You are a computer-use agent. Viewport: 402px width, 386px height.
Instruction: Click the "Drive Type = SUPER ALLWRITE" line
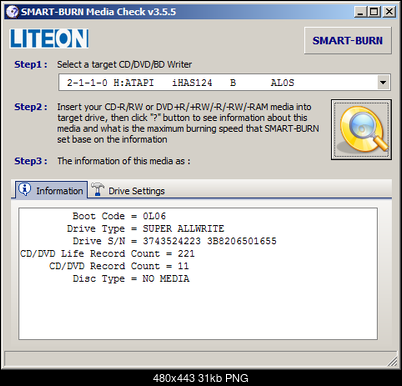tap(145, 229)
